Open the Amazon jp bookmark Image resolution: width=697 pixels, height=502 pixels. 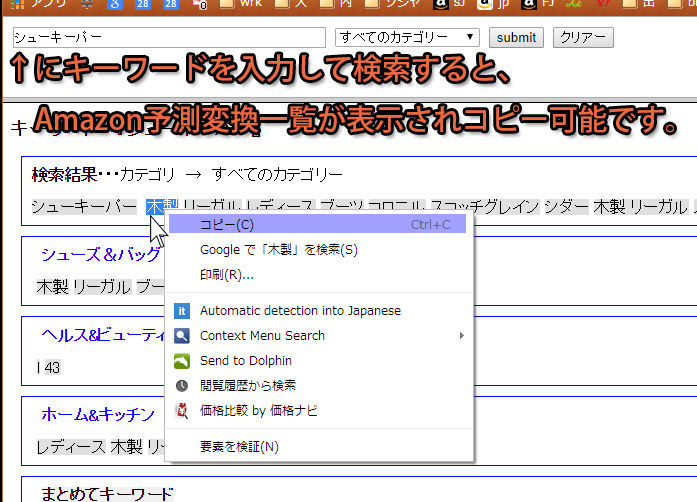click(493, 4)
